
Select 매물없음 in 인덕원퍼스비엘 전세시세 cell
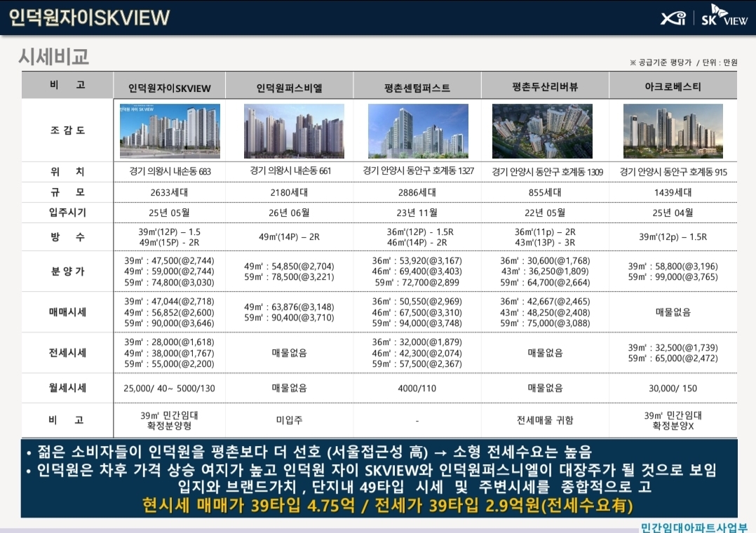pos(289,353)
